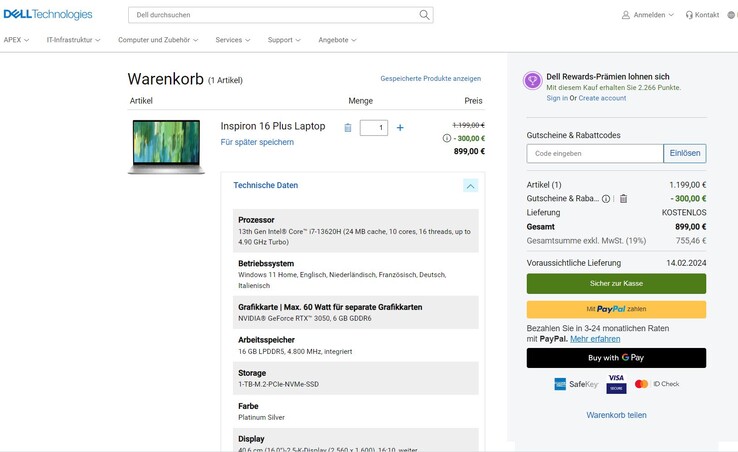Click Für später speichern link

[257, 142]
